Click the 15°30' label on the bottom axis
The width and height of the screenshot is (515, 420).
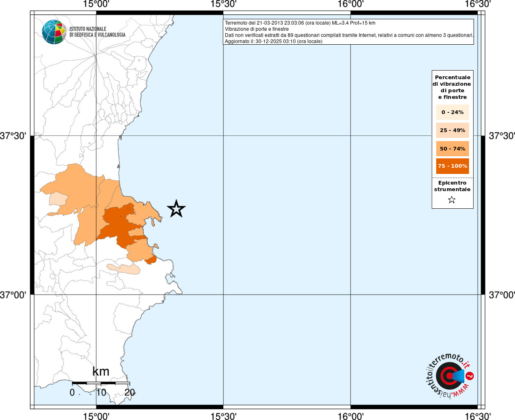point(223,416)
